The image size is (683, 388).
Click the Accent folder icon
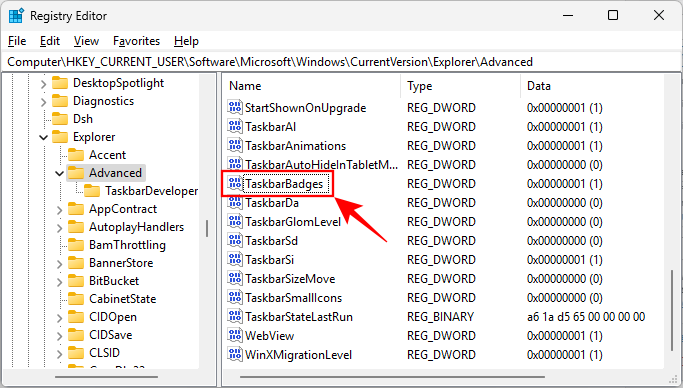[76, 155]
